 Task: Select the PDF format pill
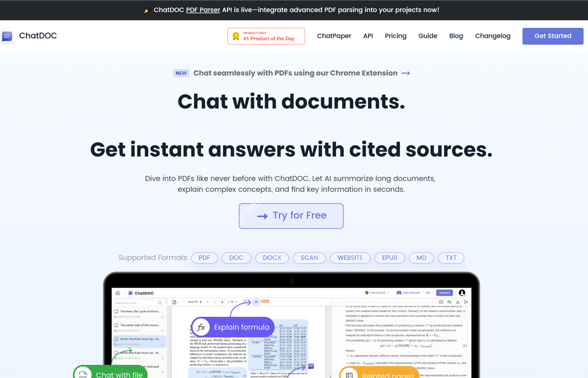pyautogui.click(x=204, y=258)
